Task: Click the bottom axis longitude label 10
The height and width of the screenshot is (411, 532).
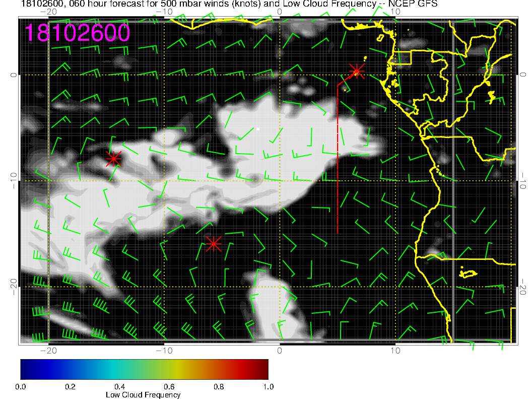Action: 395,350
